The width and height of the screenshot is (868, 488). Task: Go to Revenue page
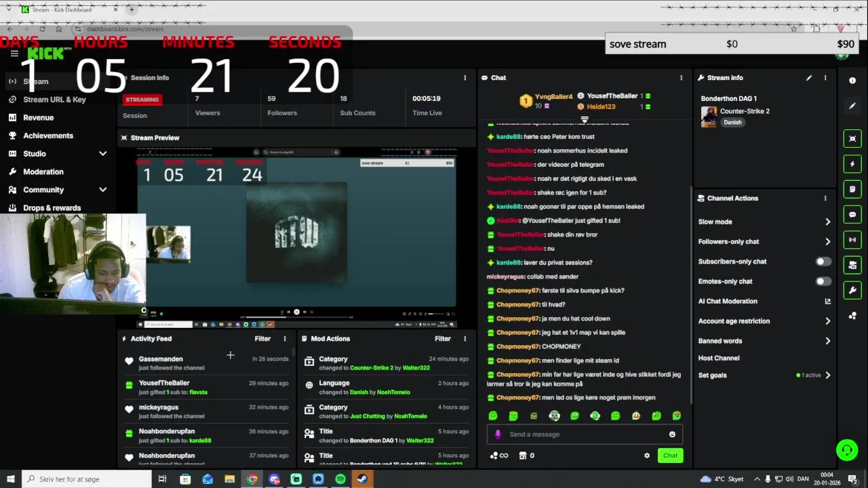click(x=38, y=117)
